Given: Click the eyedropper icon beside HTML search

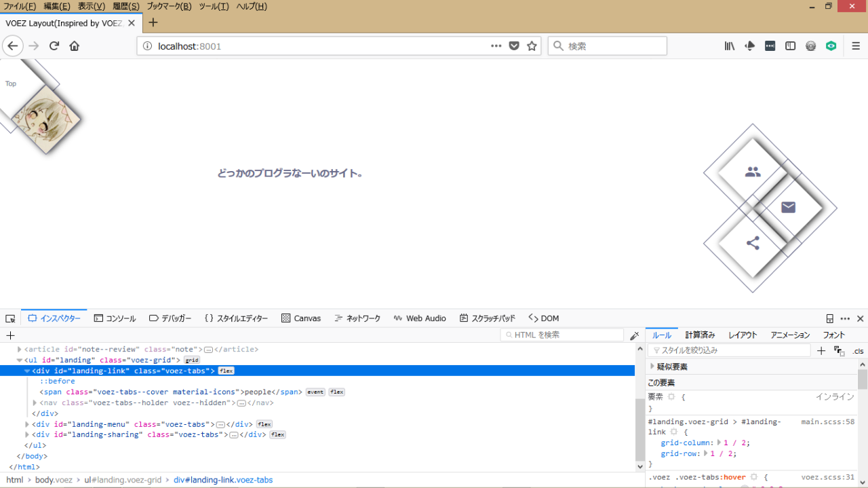Looking at the screenshot, I should tap(634, 335).
